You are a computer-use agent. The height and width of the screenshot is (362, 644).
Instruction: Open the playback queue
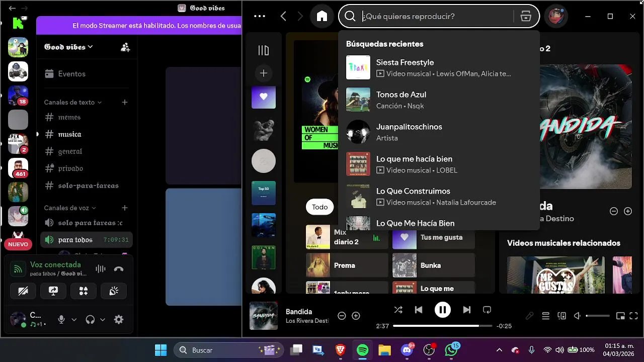(x=545, y=316)
